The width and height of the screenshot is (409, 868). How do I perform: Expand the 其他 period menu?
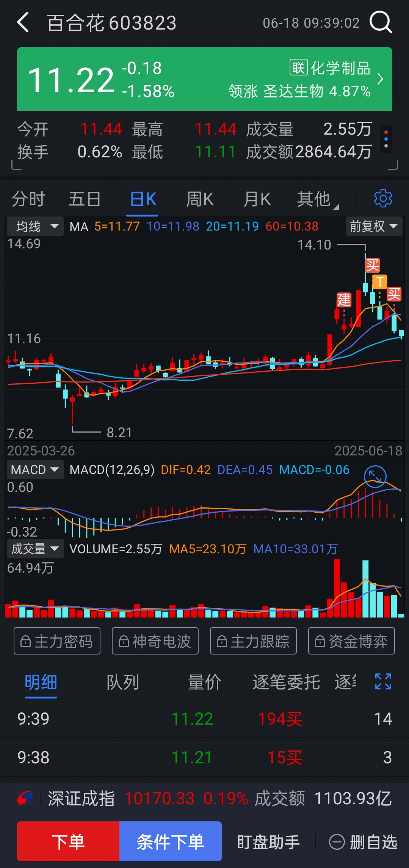coord(318,199)
